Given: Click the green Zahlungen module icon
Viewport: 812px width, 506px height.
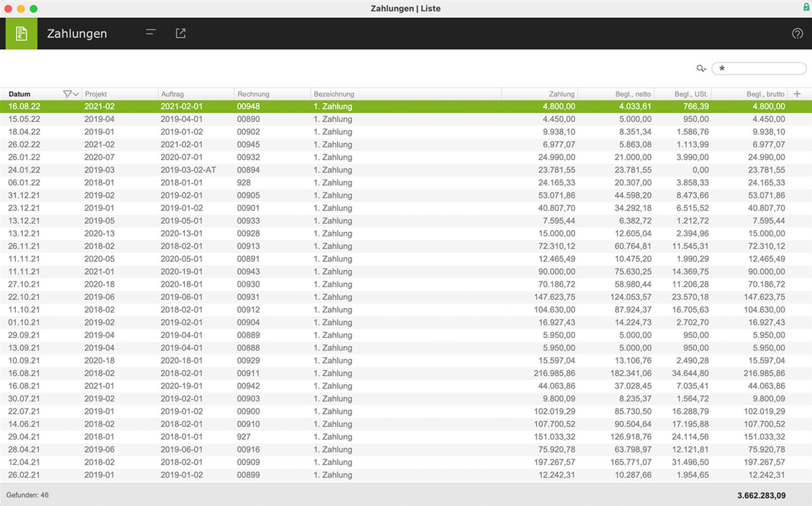Looking at the screenshot, I should [21, 34].
